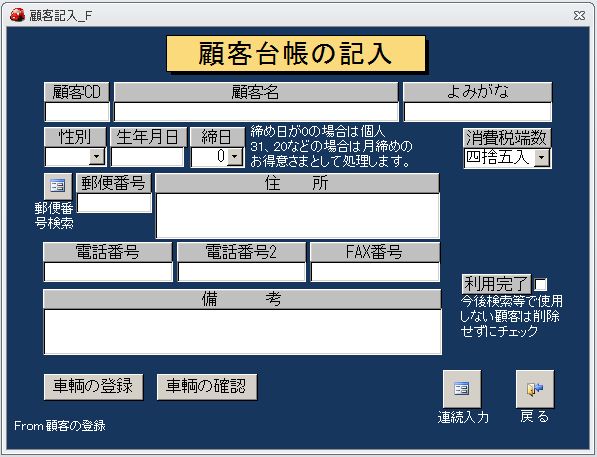The width and height of the screenshot is (597, 457).
Task: Check the 利用完了 checkbox
Action: point(541,284)
